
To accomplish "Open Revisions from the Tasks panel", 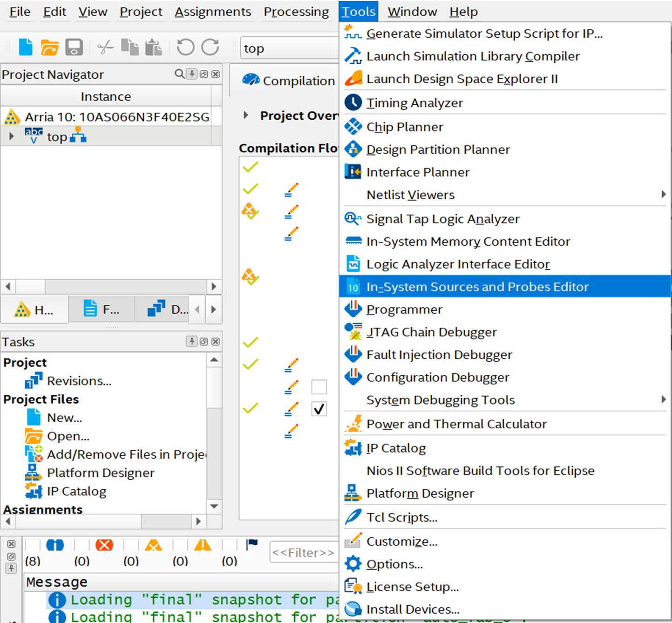I will (79, 380).
